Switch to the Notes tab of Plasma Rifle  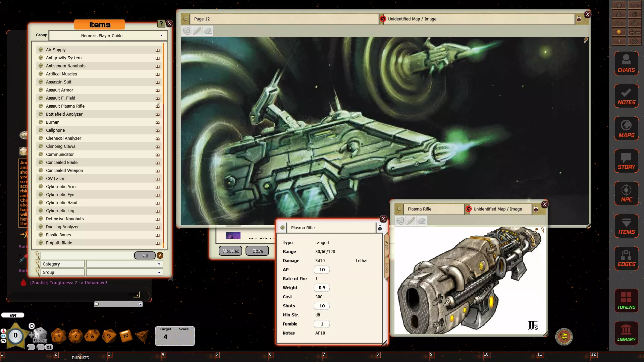click(x=386, y=268)
